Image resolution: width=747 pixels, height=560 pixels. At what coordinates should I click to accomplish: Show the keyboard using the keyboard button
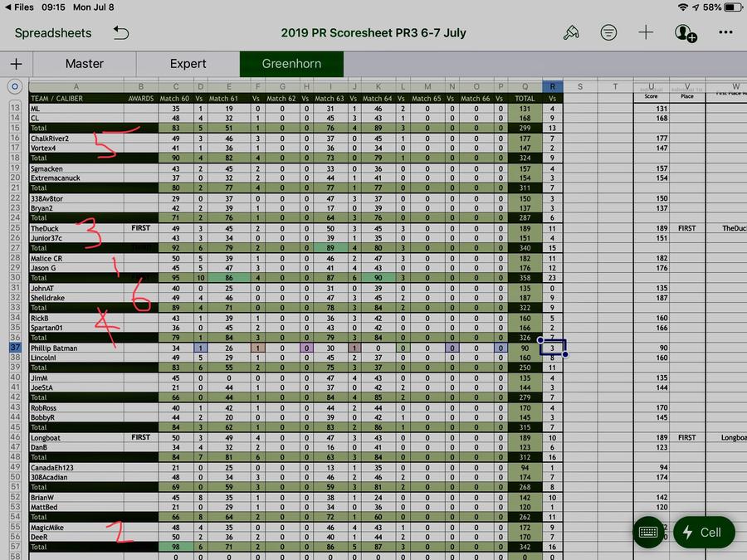(649, 532)
